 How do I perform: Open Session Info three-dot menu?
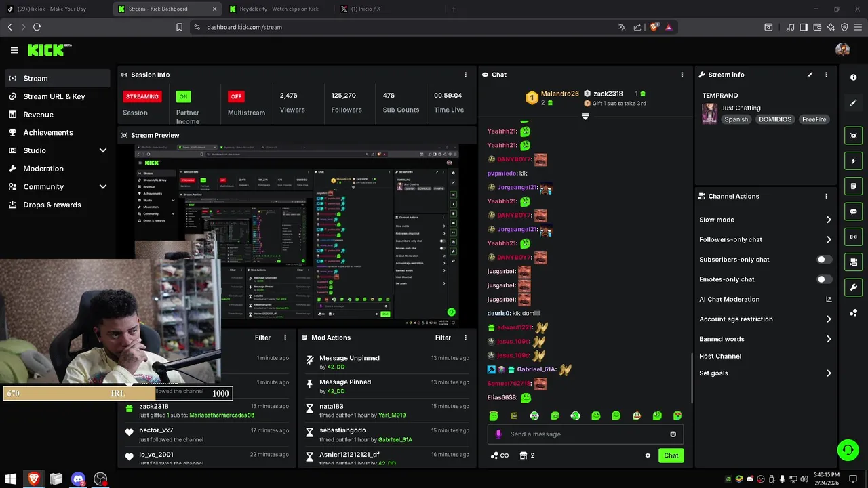tap(465, 75)
